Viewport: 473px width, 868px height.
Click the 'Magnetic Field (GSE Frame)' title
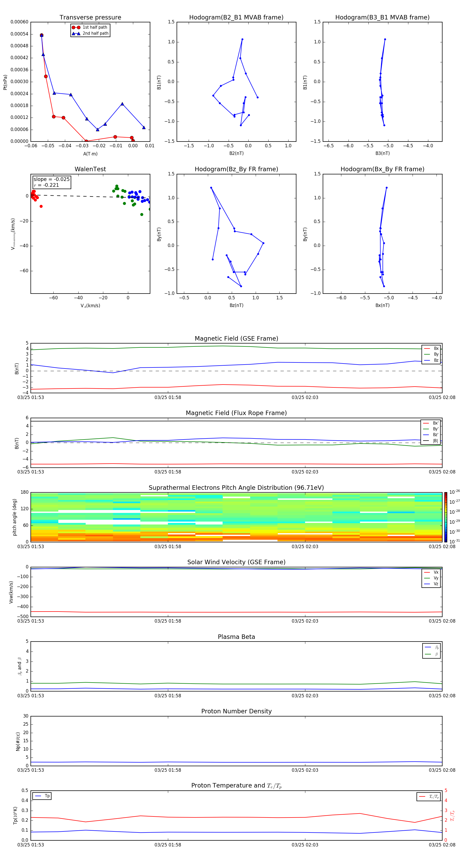tap(236, 339)
